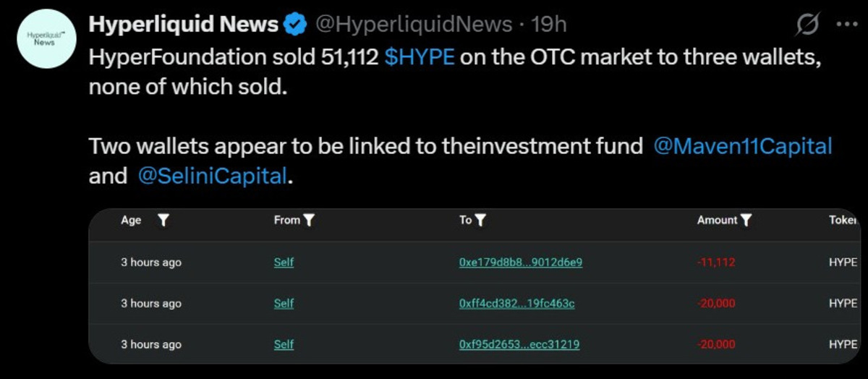Click the To column filter icon
868x379 pixels.
480,221
